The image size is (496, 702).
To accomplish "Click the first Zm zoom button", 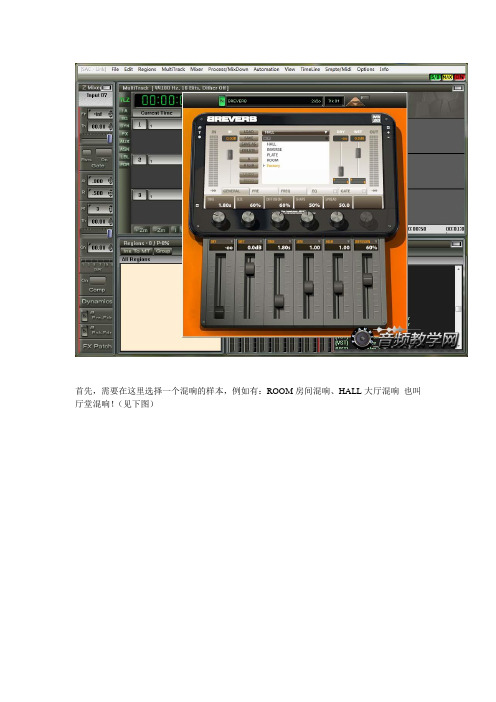I will coord(142,230).
